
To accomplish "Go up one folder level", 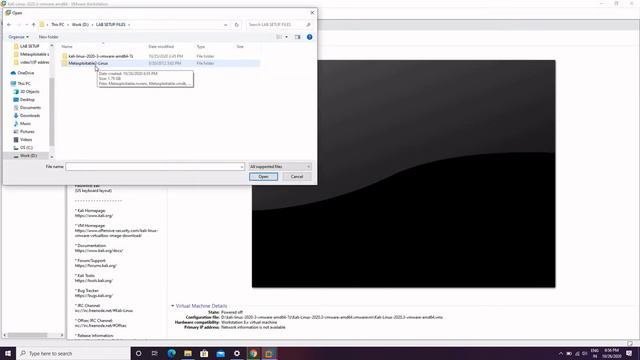I will [33, 24].
